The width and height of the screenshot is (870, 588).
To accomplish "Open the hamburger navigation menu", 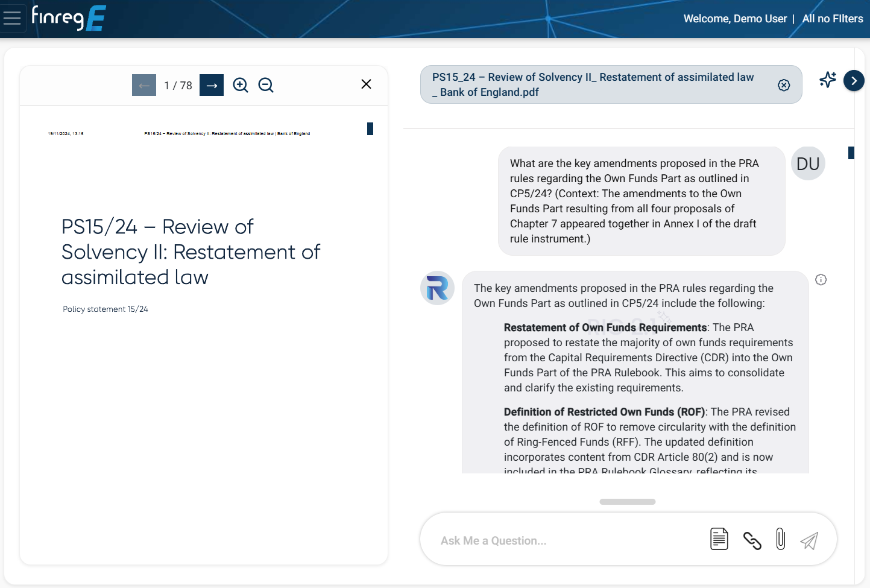I will coord(12,18).
